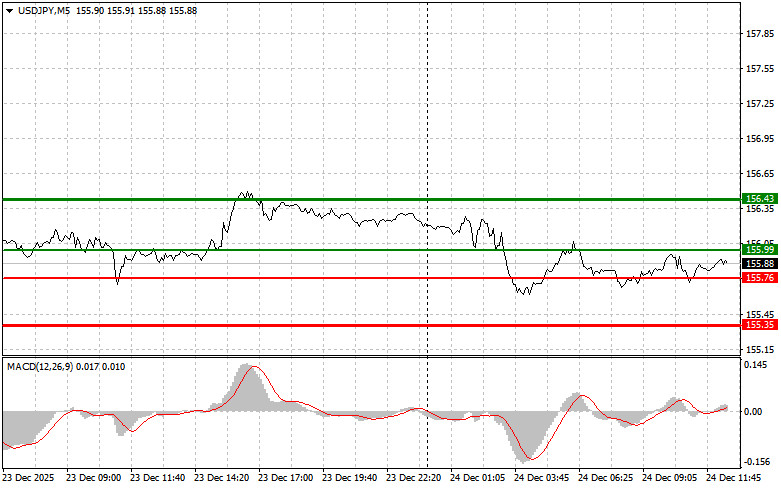
Task: Click the triangle arrow beside USDJPY,M5
Action: pyautogui.click(x=9, y=10)
